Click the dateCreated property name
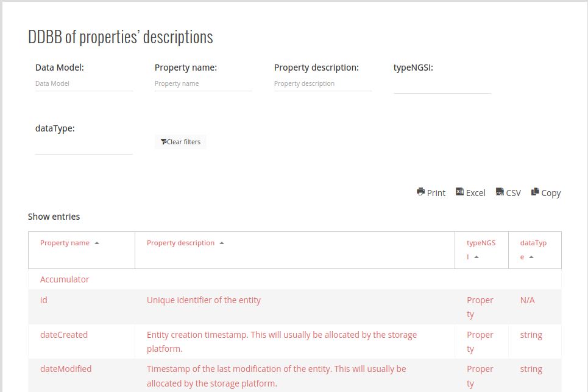Screen dimensions: 588x392 pos(64,335)
